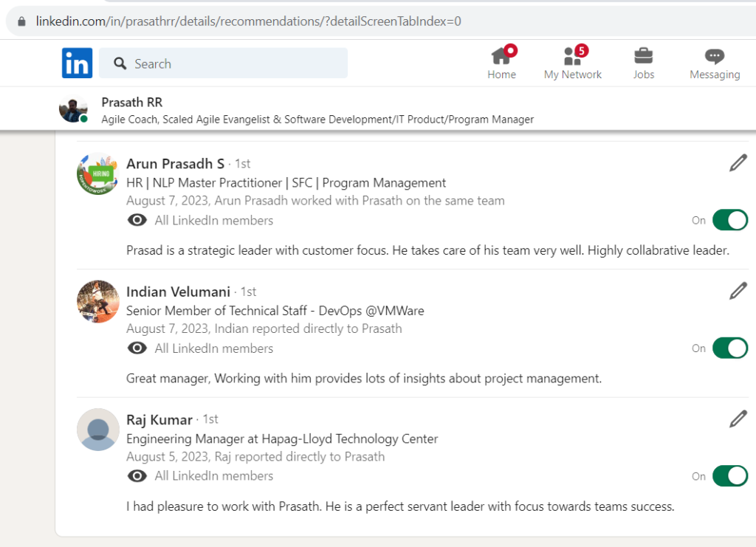Click Prasath RR header profile picture
The width and height of the screenshot is (756, 547).
[73, 109]
